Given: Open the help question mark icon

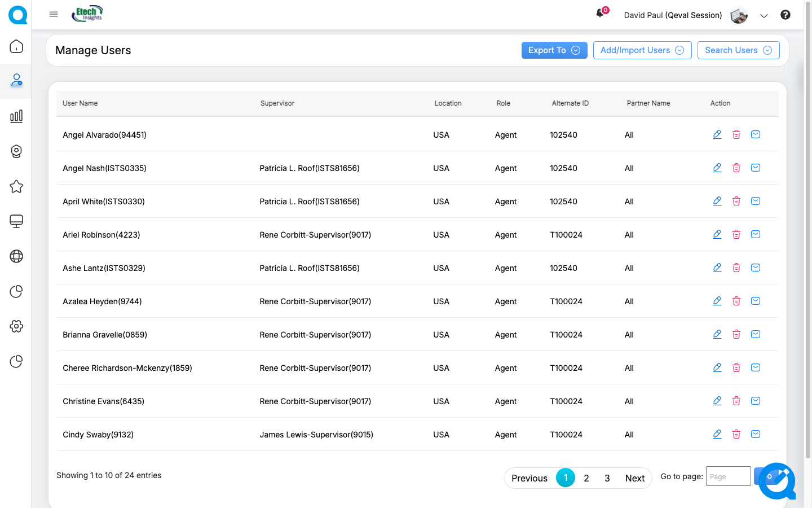Looking at the screenshot, I should click(785, 15).
